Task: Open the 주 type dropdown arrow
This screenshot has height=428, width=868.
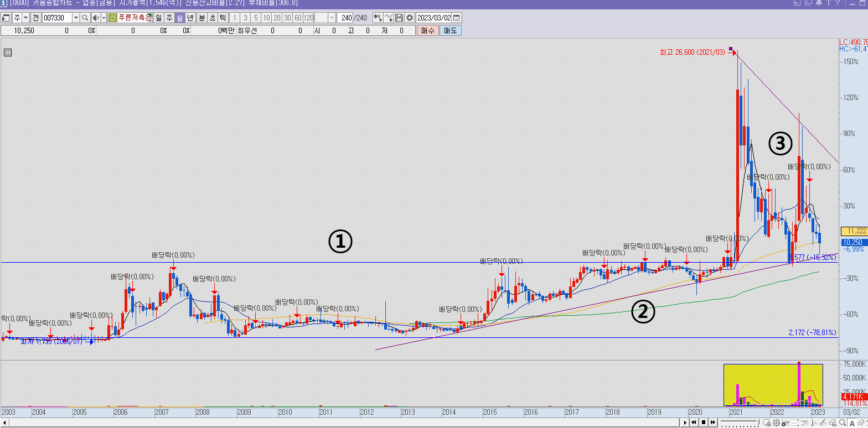Action: [x=25, y=18]
